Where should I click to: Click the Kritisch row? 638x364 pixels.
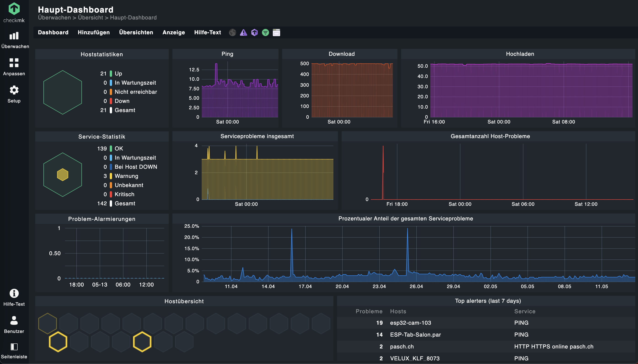coord(119,194)
